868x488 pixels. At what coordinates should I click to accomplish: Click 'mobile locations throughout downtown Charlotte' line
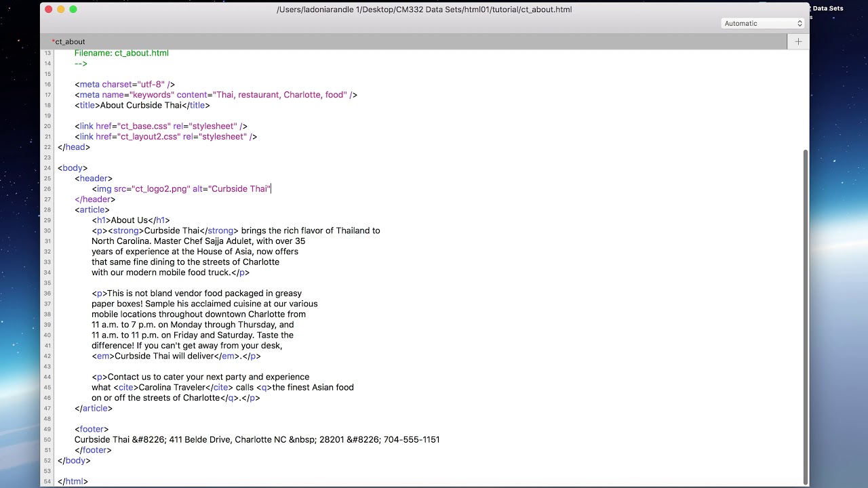pos(199,314)
